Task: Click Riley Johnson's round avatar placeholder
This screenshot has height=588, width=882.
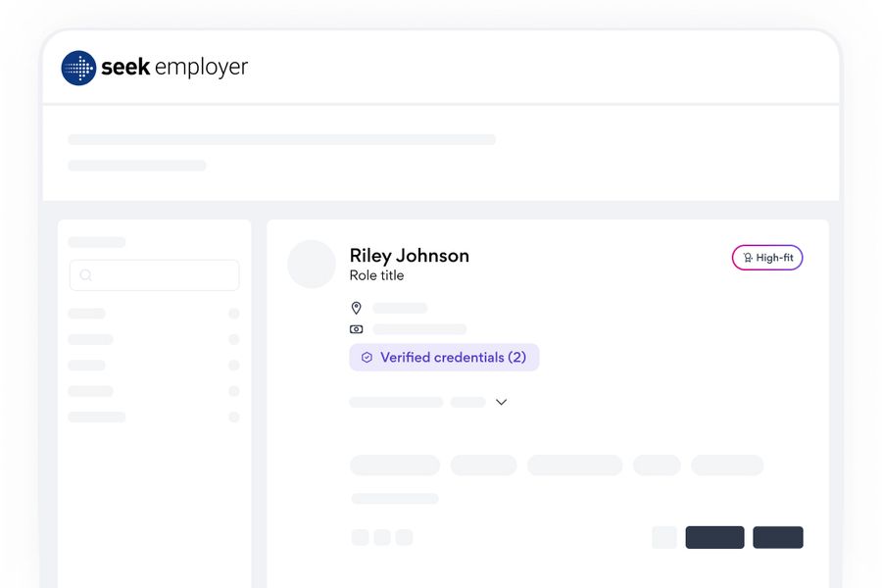Action: [x=312, y=264]
